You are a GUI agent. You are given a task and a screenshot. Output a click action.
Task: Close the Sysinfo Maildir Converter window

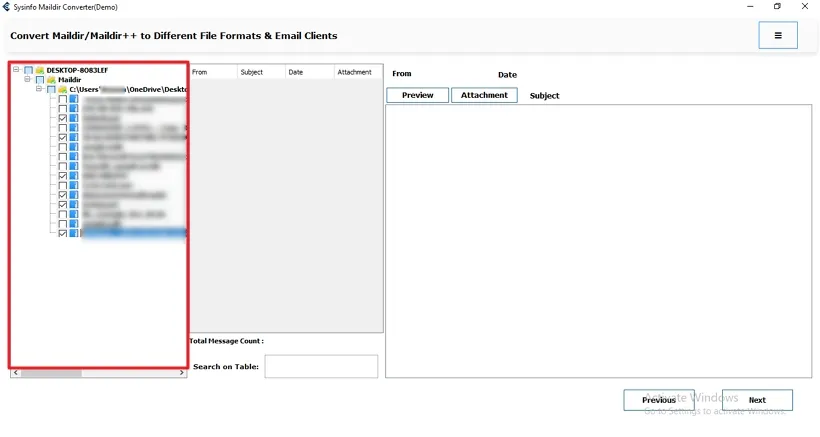805,6
